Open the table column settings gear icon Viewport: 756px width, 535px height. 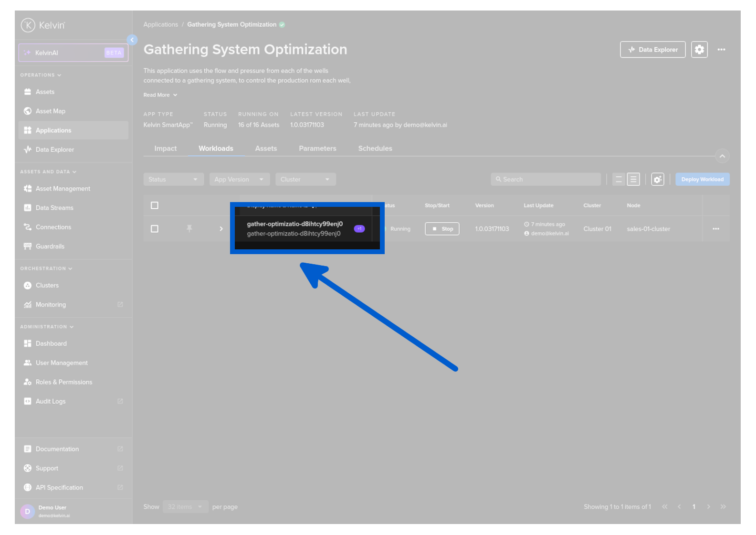click(657, 180)
